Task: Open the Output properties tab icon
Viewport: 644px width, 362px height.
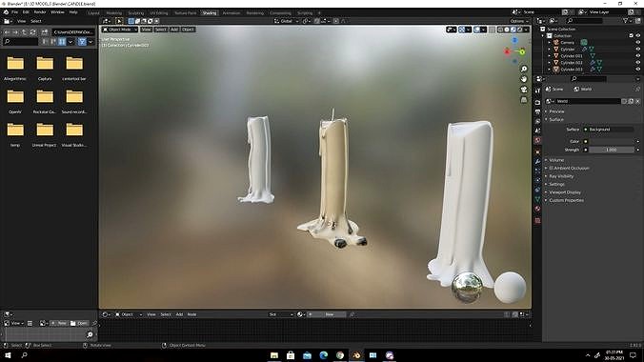Action: pyautogui.click(x=537, y=111)
